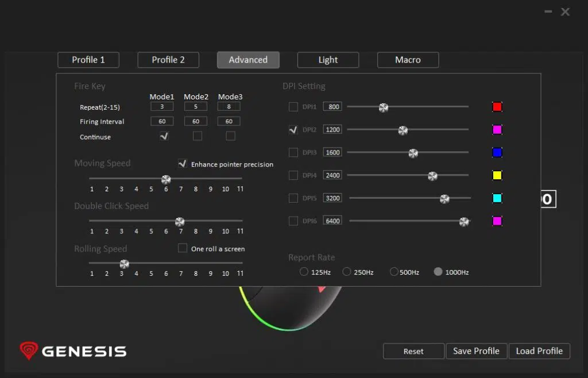588x378 pixels.
Task: Select the yellow DPI4 color swatch
Action: tap(497, 175)
